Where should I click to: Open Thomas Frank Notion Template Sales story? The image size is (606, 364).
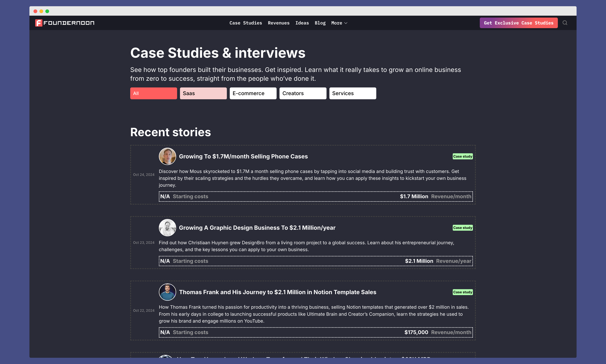coord(278,292)
